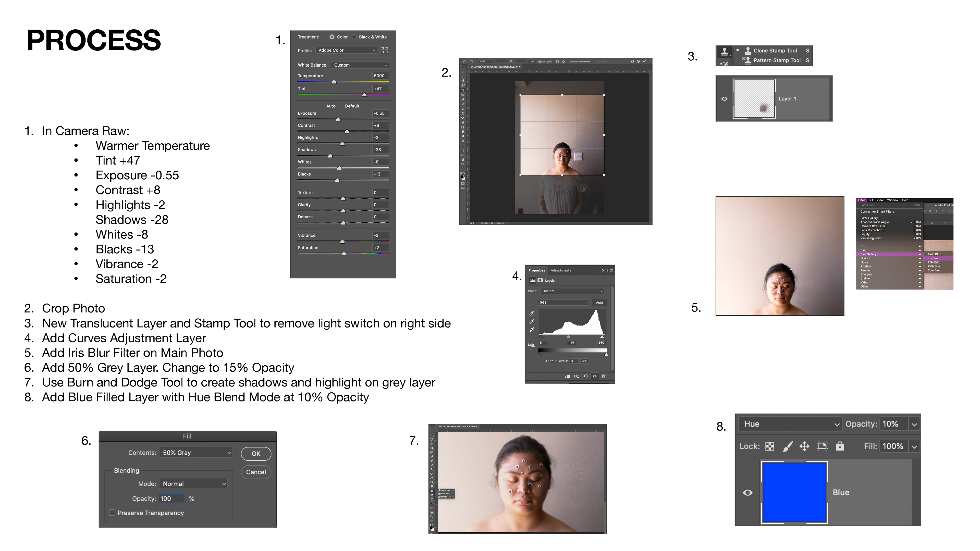Image resolution: width=980 pixels, height=551 pixels.
Task: Enable the Preserve Transparency checkbox
Action: pyautogui.click(x=112, y=512)
